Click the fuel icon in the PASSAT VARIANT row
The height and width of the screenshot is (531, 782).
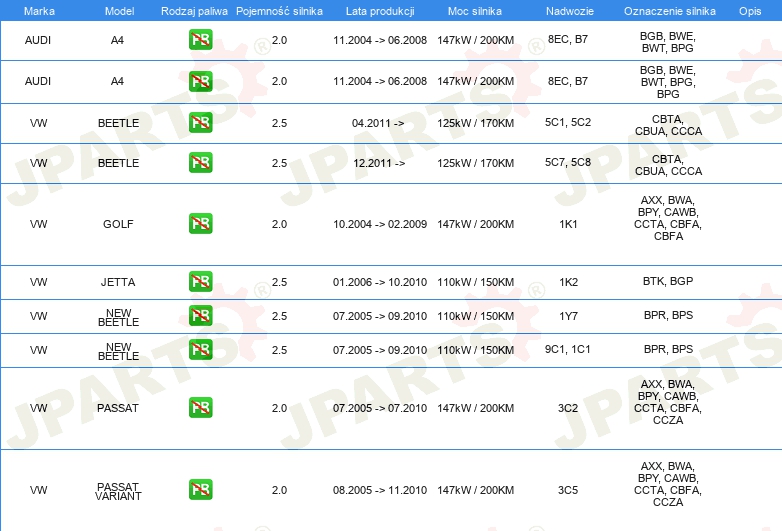(200, 489)
